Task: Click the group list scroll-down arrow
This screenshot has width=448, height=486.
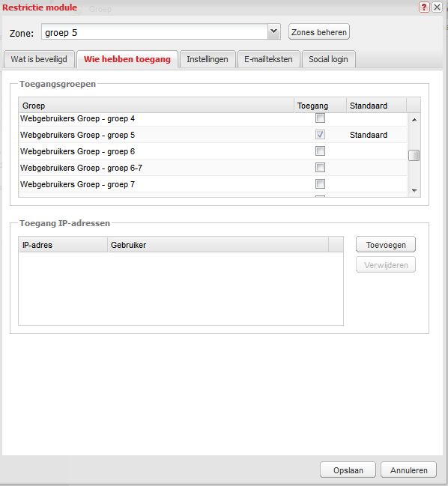Action: point(414,191)
